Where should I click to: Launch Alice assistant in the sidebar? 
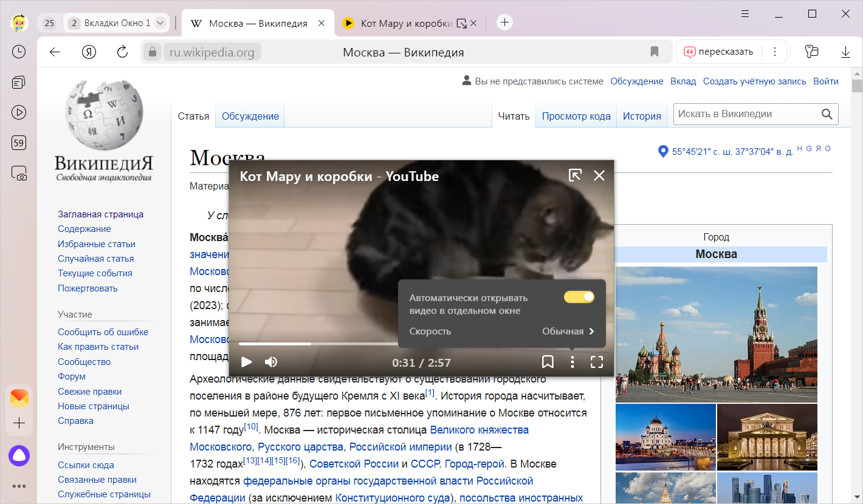coord(19,455)
